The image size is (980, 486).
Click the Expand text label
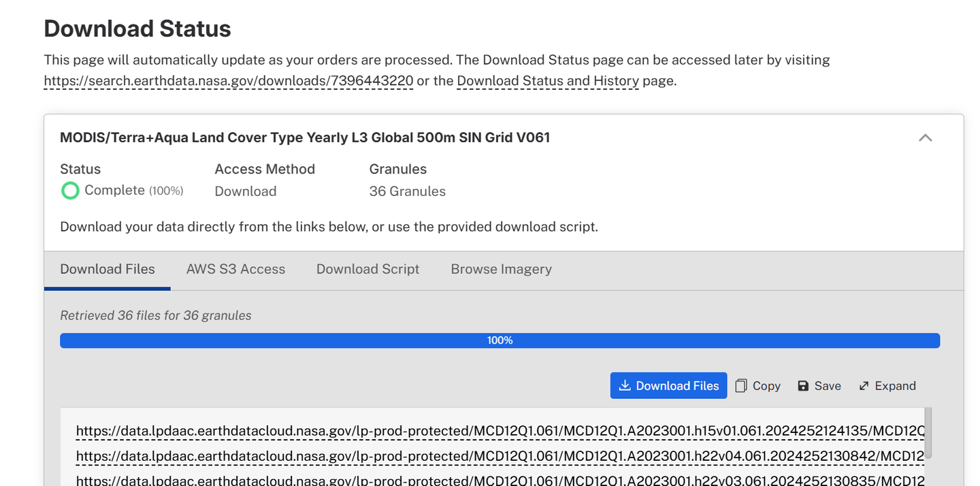click(895, 386)
